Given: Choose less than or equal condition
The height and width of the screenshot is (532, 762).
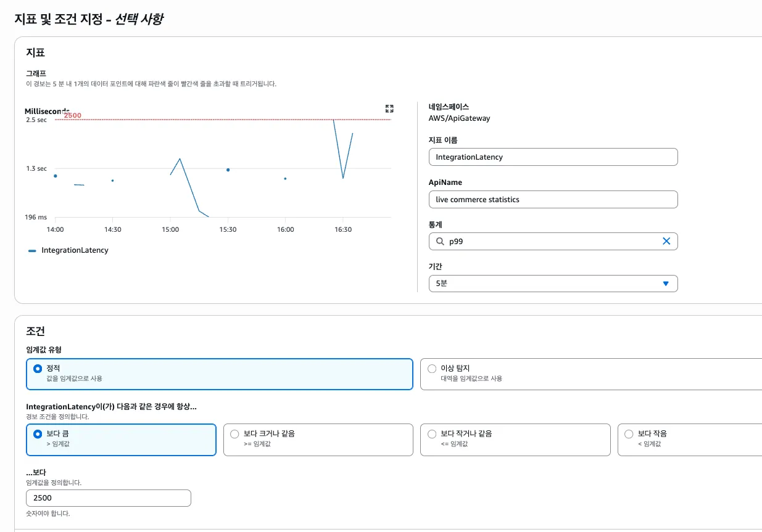Looking at the screenshot, I should click(x=432, y=434).
